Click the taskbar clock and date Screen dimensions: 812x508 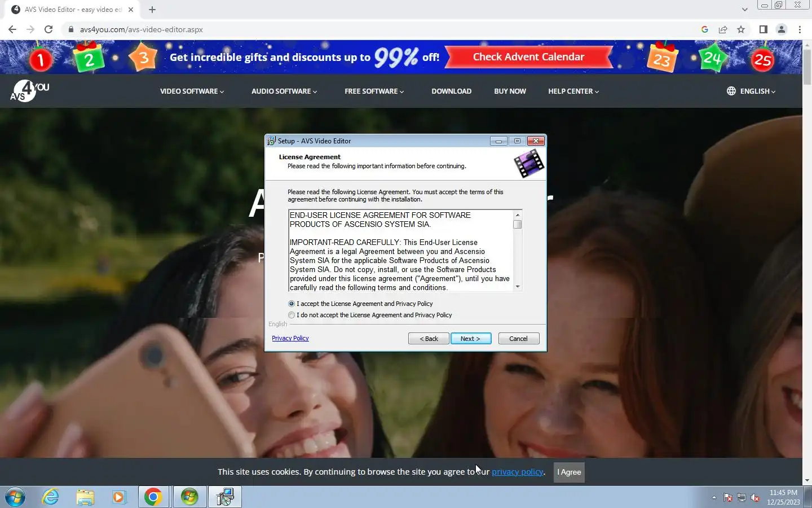pyautogui.click(x=783, y=497)
